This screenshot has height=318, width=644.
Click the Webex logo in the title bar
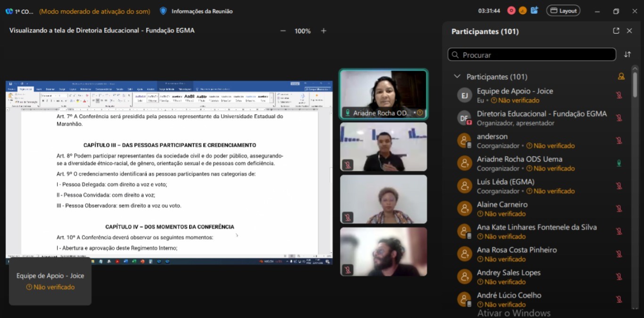click(x=9, y=11)
